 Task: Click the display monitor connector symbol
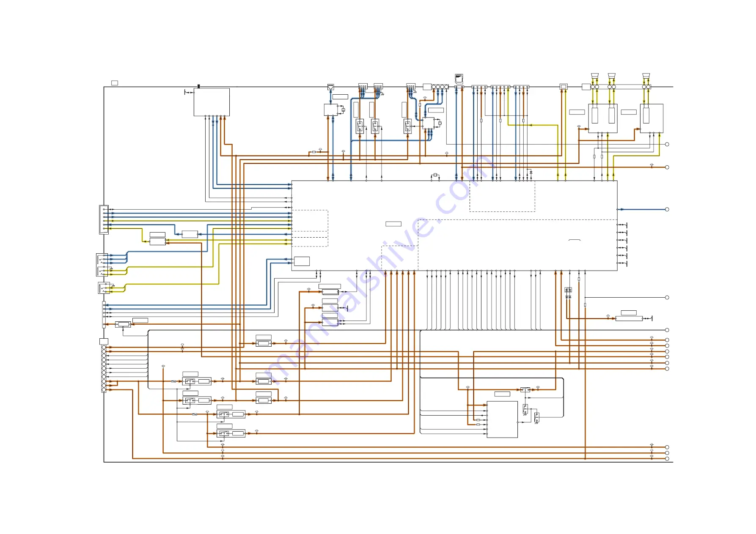pyautogui.click(x=563, y=87)
